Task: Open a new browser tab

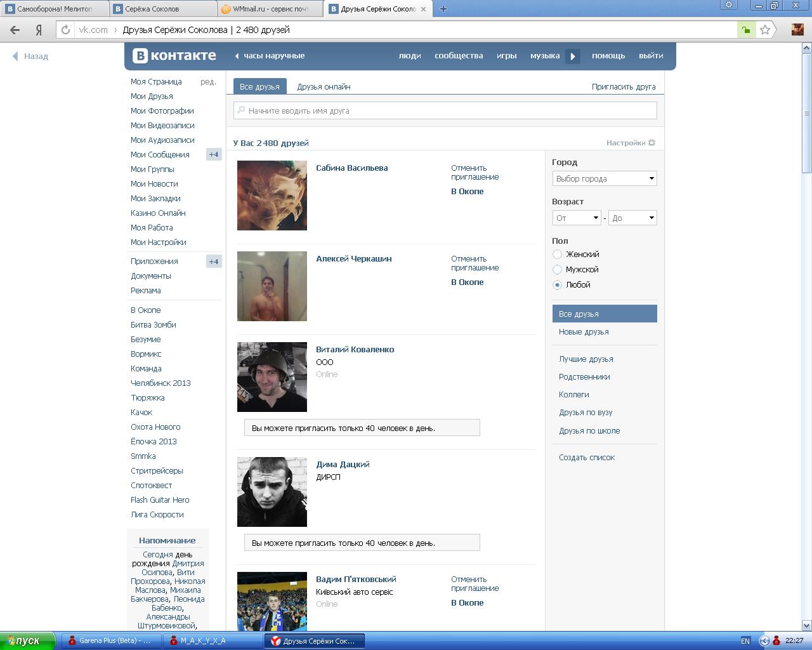Action: 443,9
